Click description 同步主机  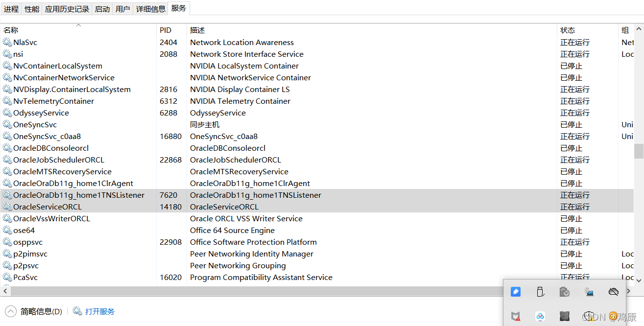[x=205, y=125]
